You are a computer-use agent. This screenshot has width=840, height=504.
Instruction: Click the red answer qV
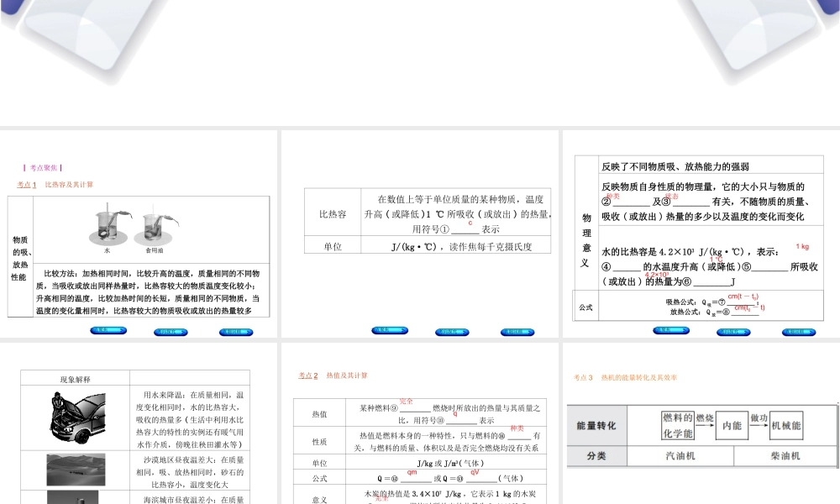[475, 472]
